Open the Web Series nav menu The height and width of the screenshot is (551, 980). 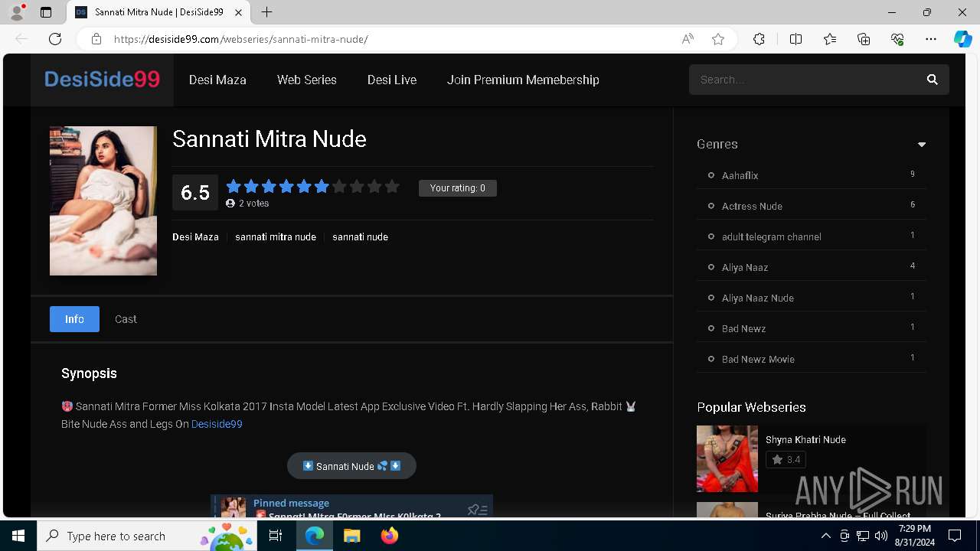tap(307, 80)
